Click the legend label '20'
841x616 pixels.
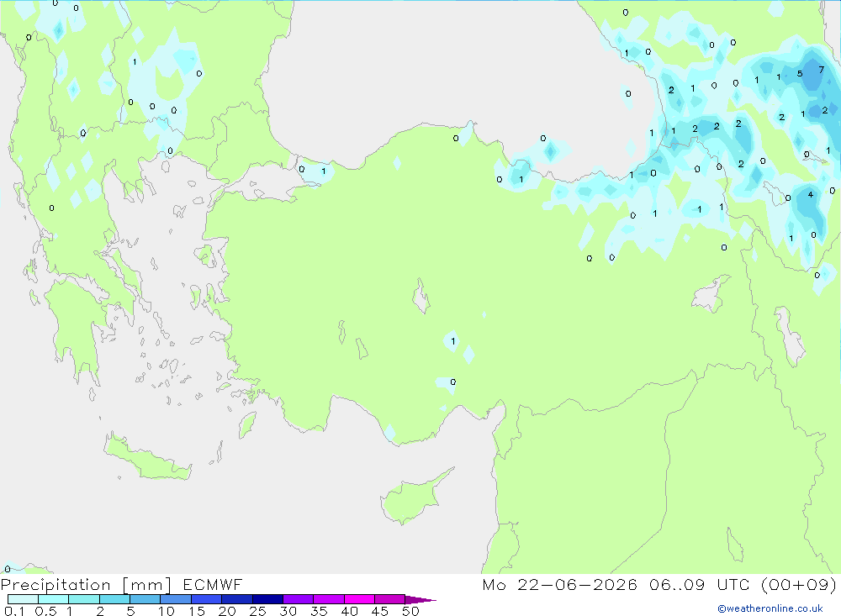pyautogui.click(x=227, y=611)
